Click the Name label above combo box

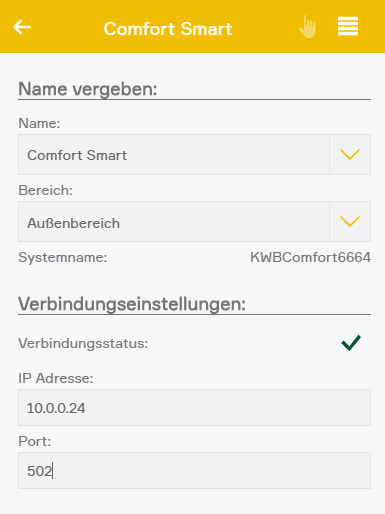tap(39, 123)
